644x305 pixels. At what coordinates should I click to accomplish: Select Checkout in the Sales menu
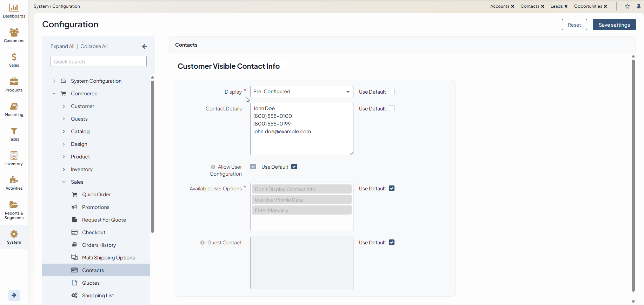click(x=93, y=232)
